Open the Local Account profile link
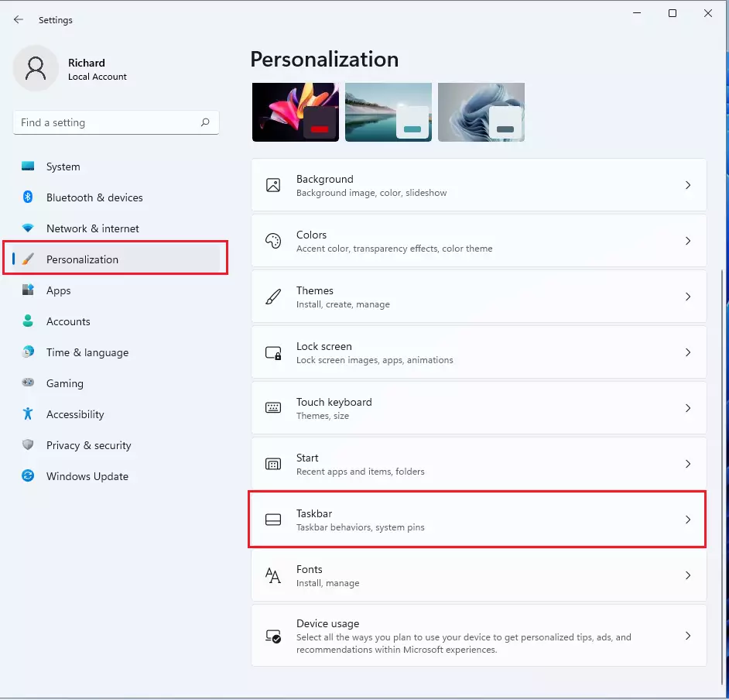 point(98,77)
